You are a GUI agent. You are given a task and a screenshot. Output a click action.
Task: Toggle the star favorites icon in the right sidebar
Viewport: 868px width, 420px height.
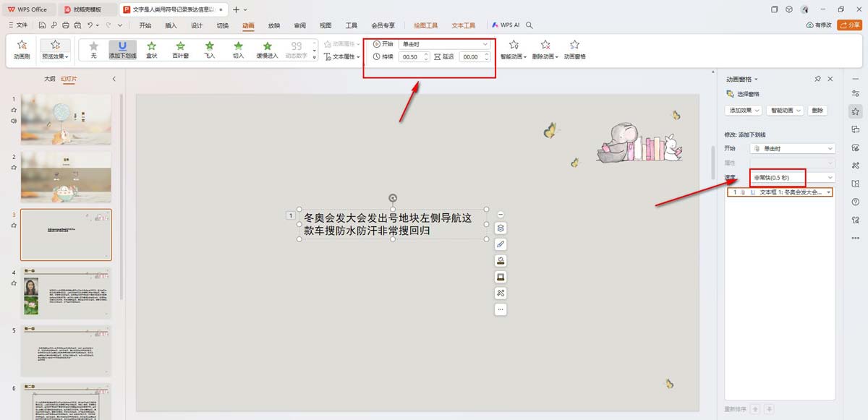[855, 113]
